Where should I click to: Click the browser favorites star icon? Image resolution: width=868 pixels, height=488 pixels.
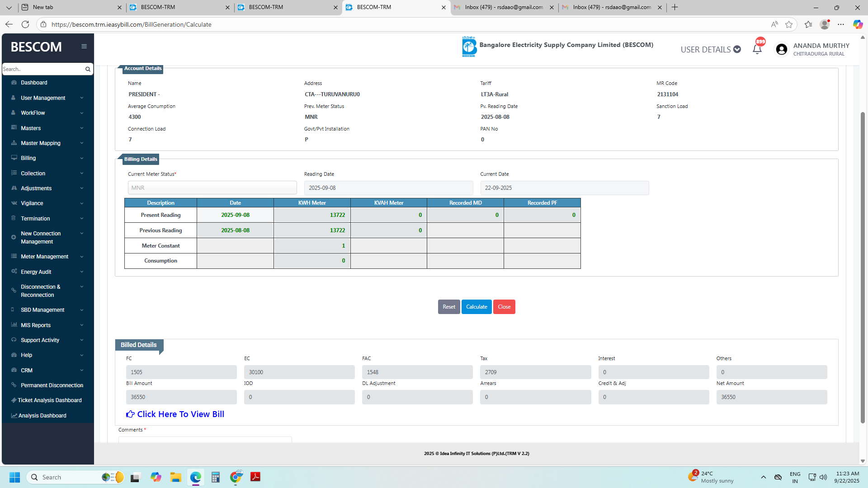click(789, 24)
